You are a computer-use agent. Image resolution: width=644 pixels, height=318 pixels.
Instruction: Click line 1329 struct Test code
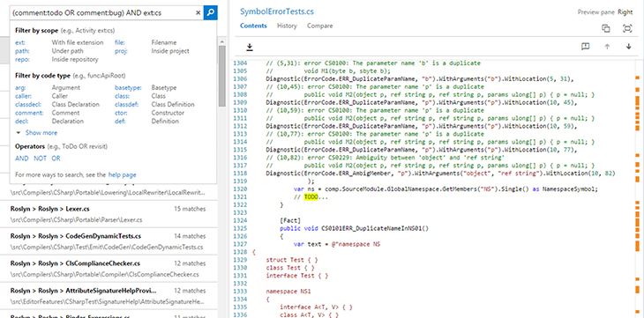click(292, 260)
